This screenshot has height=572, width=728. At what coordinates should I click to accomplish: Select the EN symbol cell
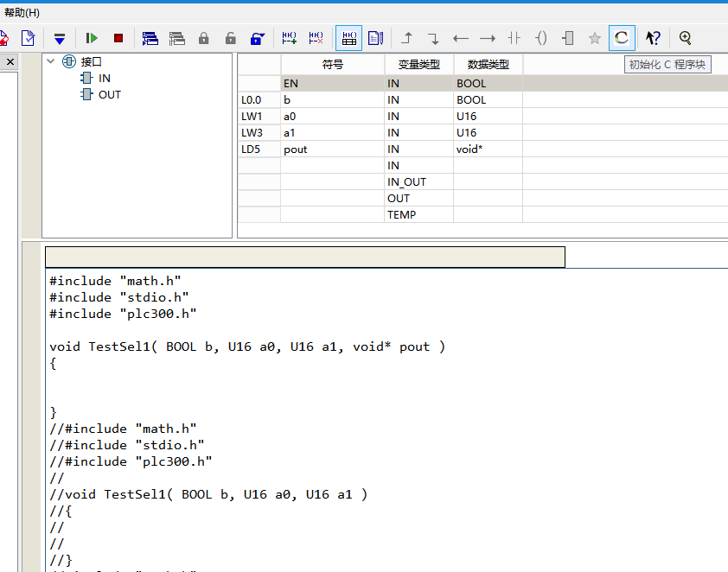pos(332,84)
